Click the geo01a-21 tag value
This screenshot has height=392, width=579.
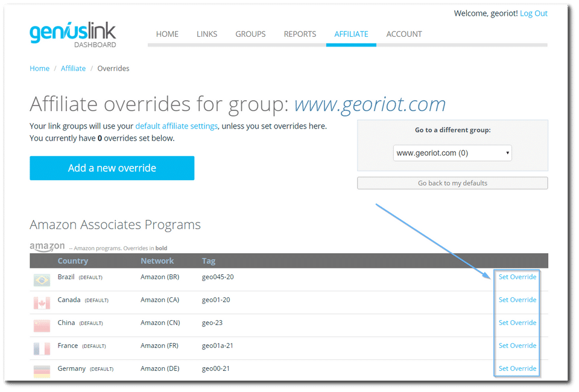(217, 346)
